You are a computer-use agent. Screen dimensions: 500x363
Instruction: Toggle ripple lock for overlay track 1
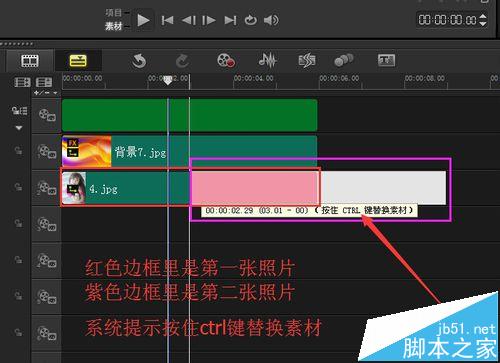point(18,151)
